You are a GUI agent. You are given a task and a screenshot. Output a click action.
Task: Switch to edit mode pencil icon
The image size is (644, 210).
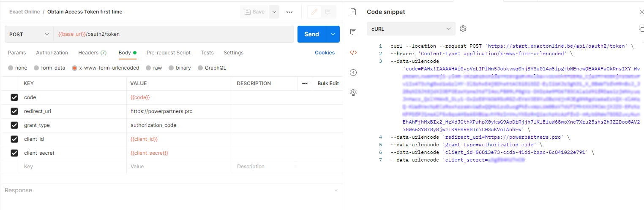314,12
